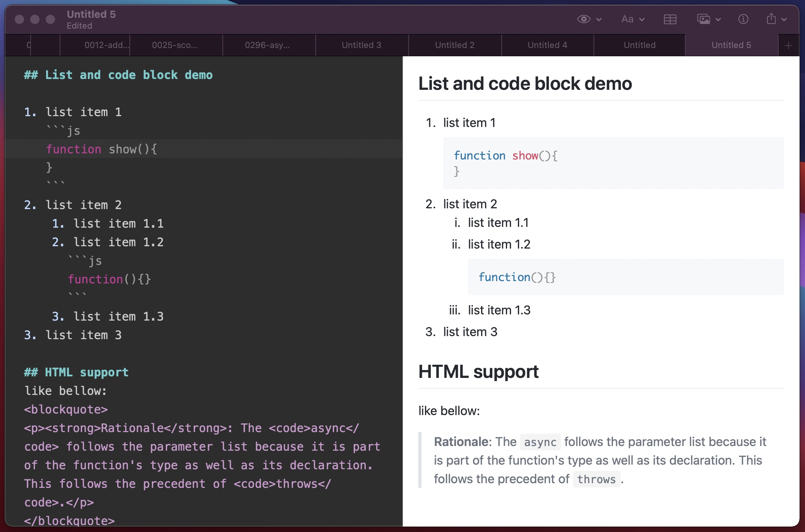Image resolution: width=805 pixels, height=532 pixels.
Task: Expand the preview options chevron
Action: pos(599,19)
